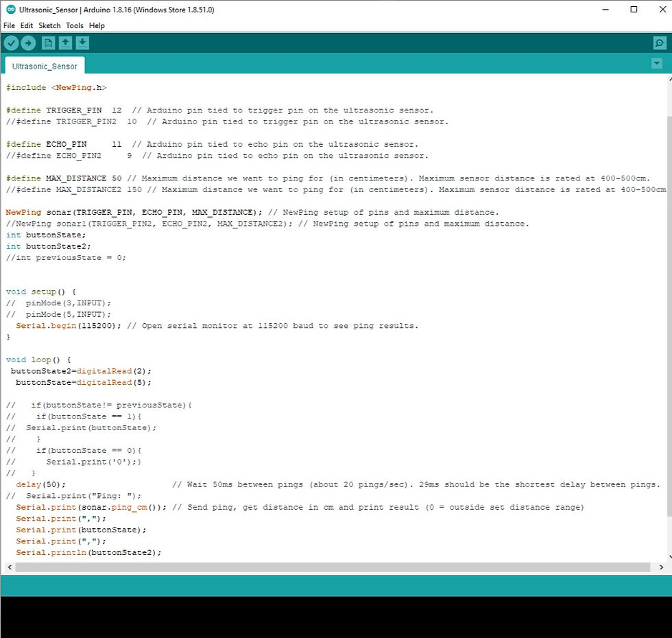Click the #include <NewPing.h> line
This screenshot has width=672, height=638.
pos(56,88)
